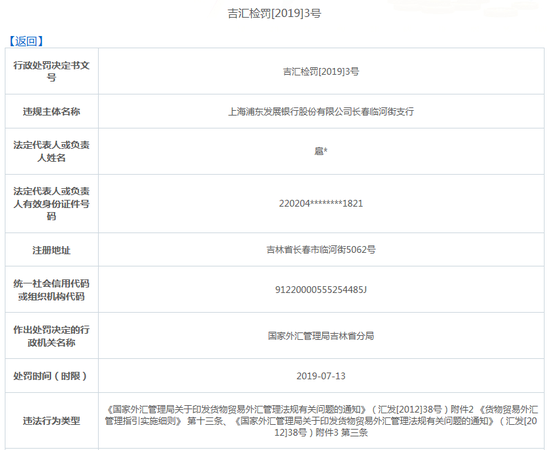Select the 行政处罚决定书文号 label cell
550x450 pixels.
(52, 71)
